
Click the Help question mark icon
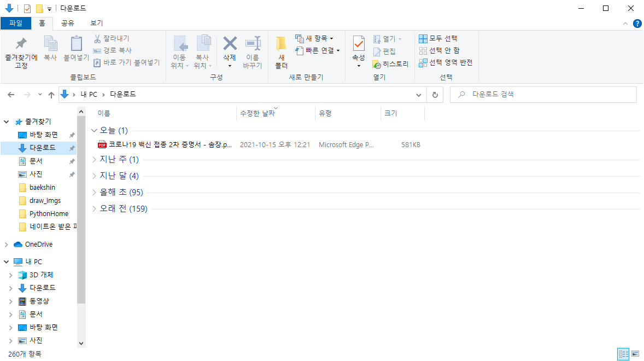click(x=637, y=24)
